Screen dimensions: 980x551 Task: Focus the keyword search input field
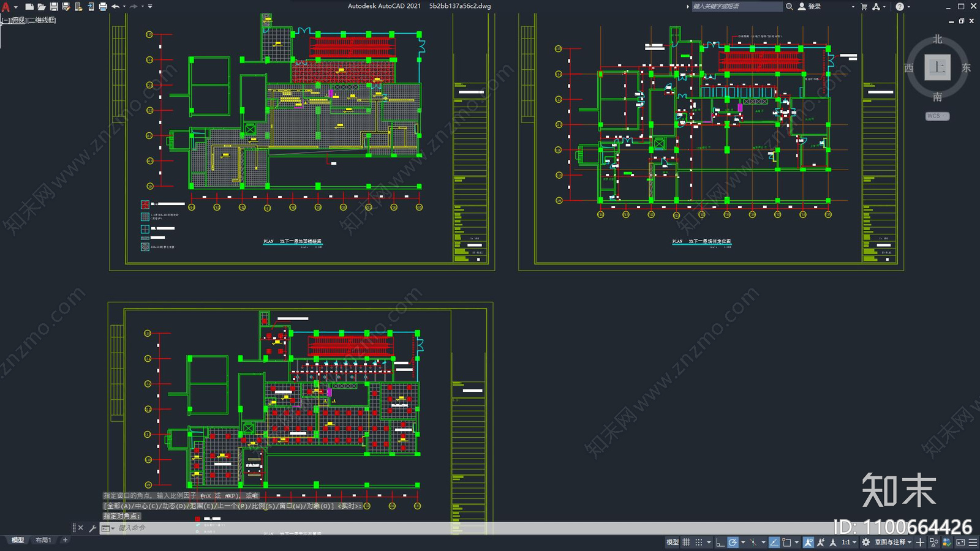point(737,7)
